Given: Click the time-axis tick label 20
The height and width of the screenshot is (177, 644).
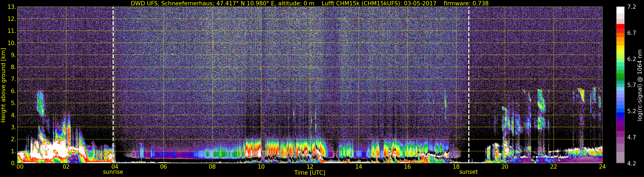Looking at the screenshot, I should [505, 167].
